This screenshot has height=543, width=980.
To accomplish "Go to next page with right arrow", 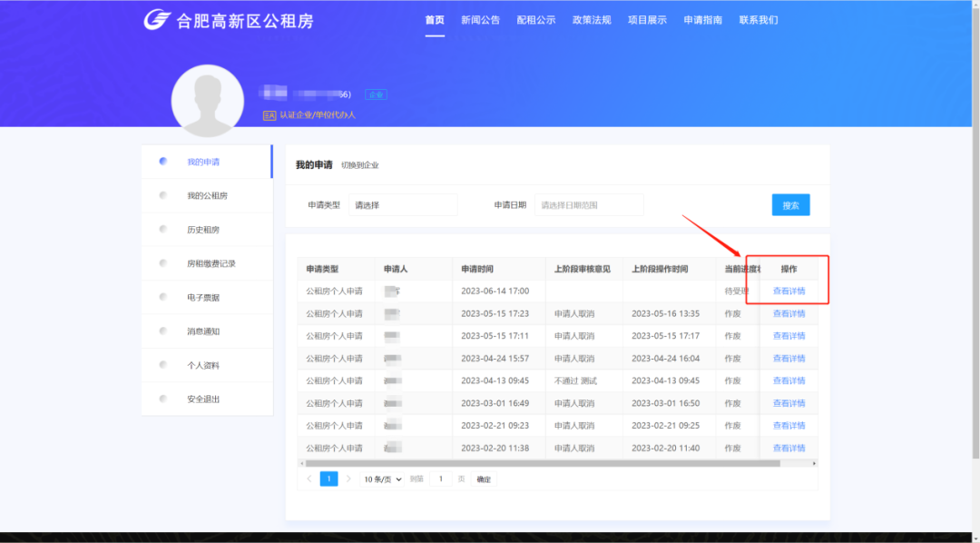I will (348, 479).
